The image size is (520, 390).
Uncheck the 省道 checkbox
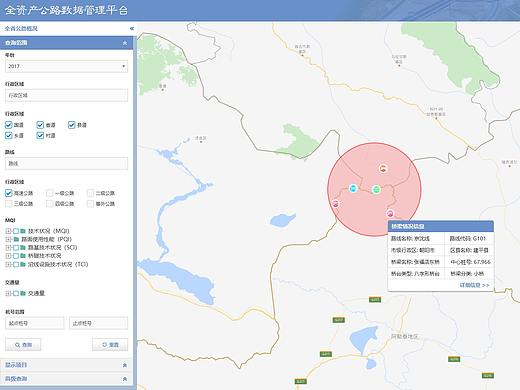click(40, 125)
